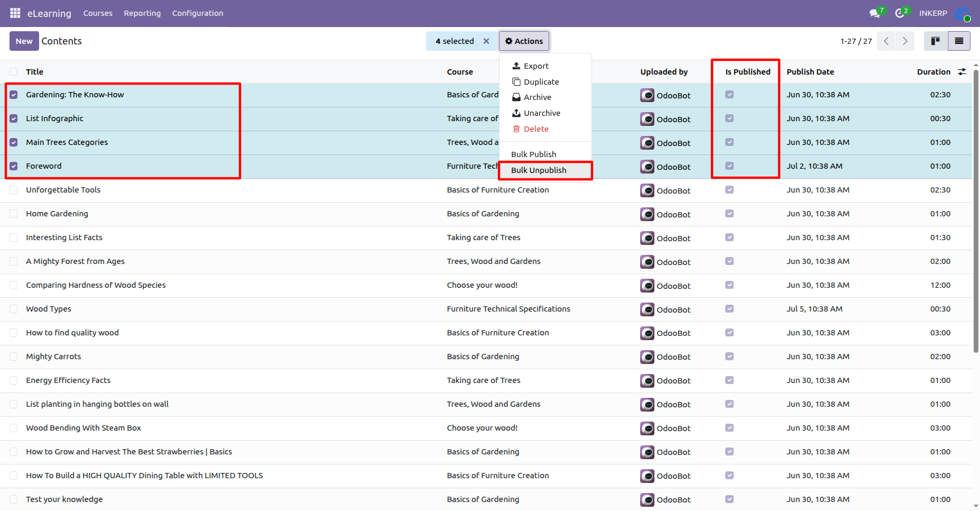980x511 pixels.
Task: Select Bulk Unpublish action
Action: click(x=545, y=170)
